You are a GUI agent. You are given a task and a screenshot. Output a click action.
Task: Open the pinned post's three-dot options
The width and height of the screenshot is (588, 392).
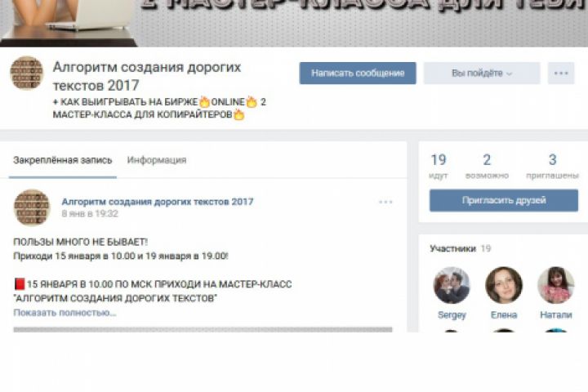[x=385, y=202]
